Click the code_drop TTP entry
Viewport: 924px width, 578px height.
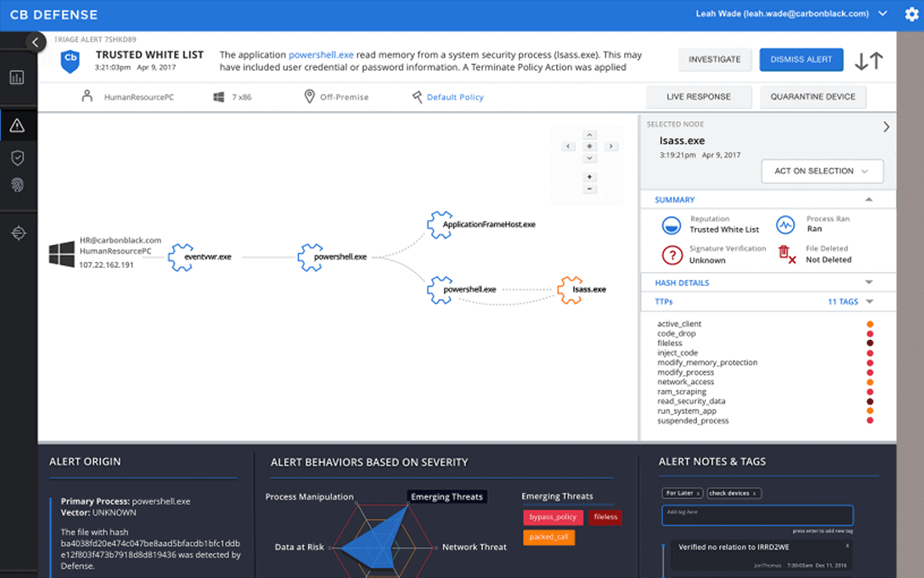coord(676,334)
